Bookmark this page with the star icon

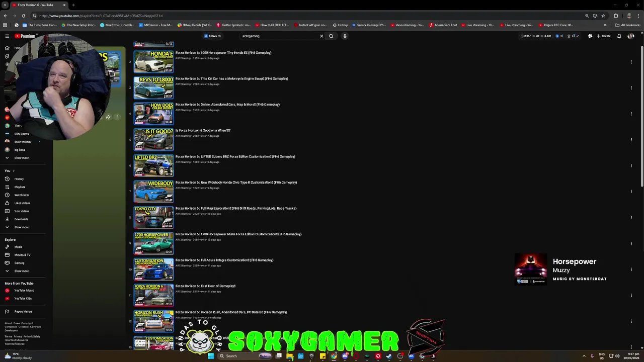pos(603,16)
